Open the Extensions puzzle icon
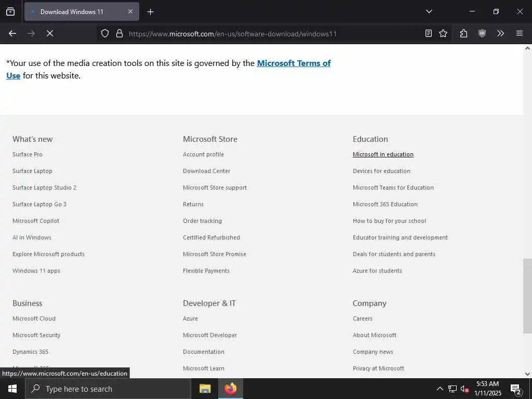This screenshot has width=532, height=399. click(x=464, y=33)
